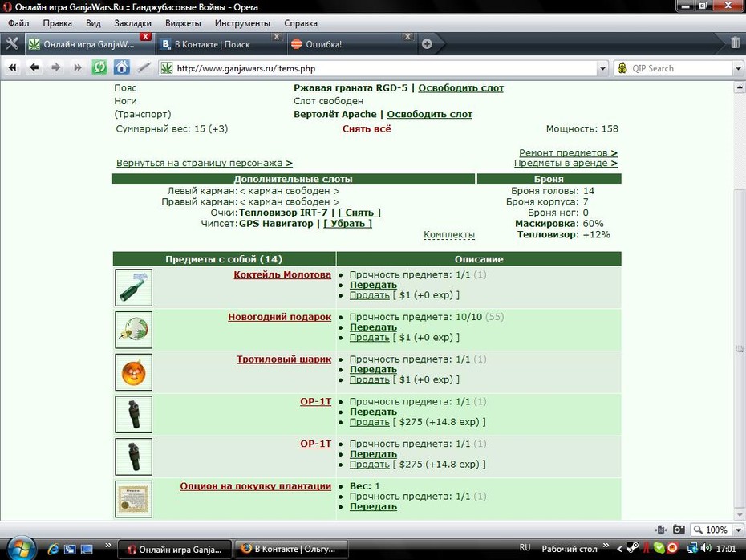Expand the QIP Search engine dropdown
Viewport: 746px width, 560px height.
(738, 68)
